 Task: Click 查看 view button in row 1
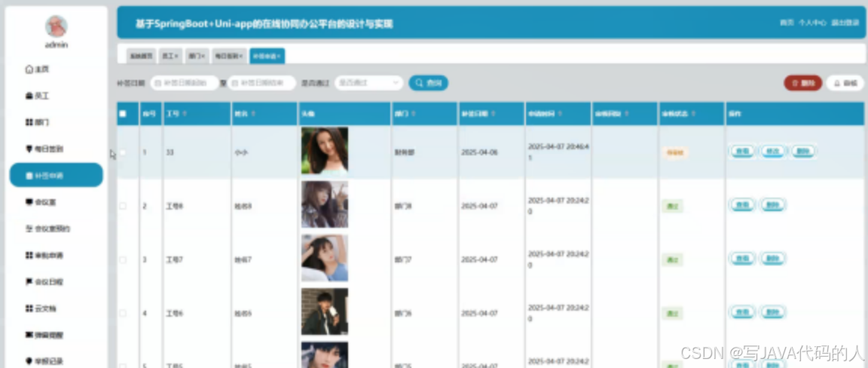[742, 152]
